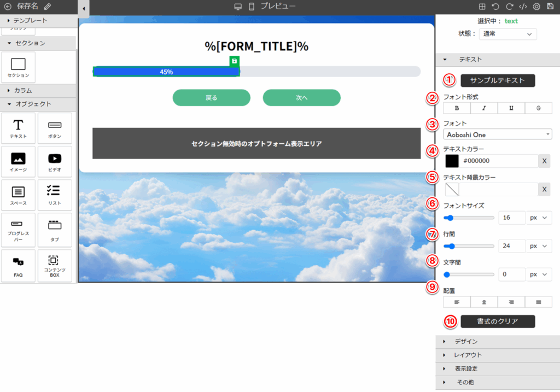560x392 pixels.
Task: Open the code editor icon
Action: pos(523,7)
